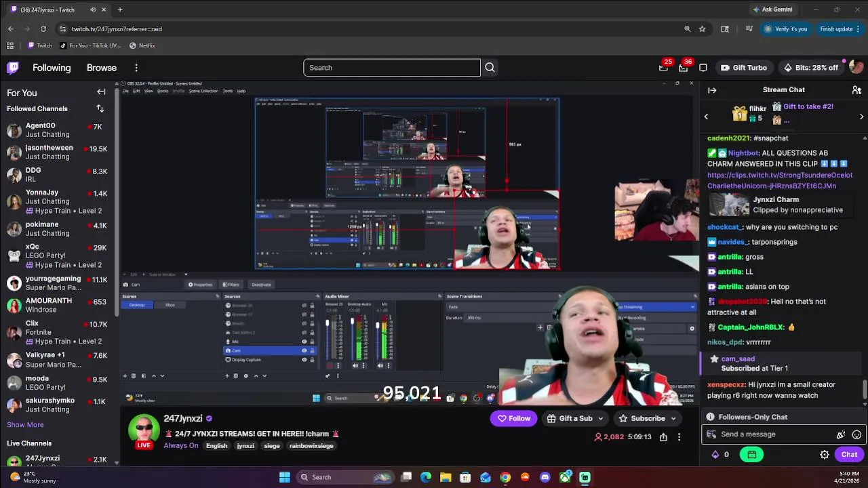Click the Twitch search magnifier button

click(490, 68)
